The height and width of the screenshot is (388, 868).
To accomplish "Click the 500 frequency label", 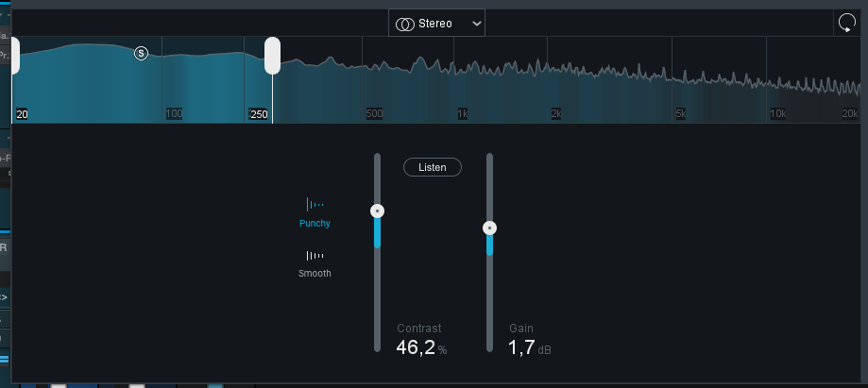I will [374, 114].
